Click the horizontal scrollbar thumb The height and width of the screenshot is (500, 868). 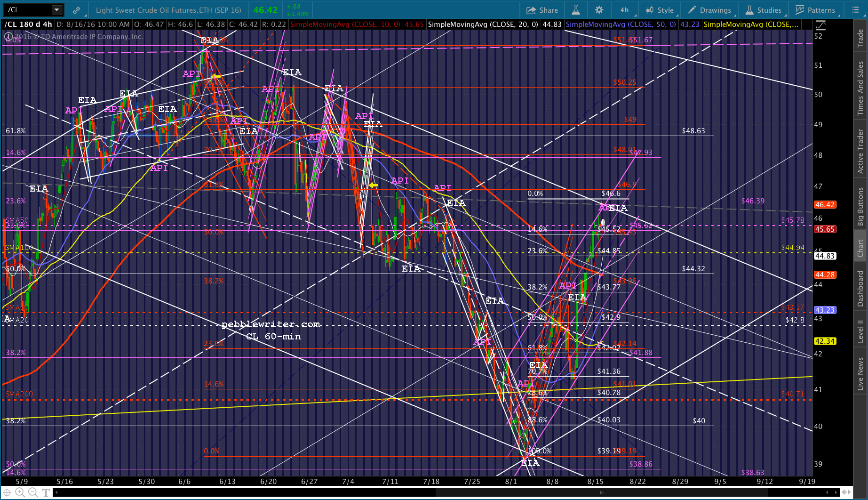pos(601,492)
